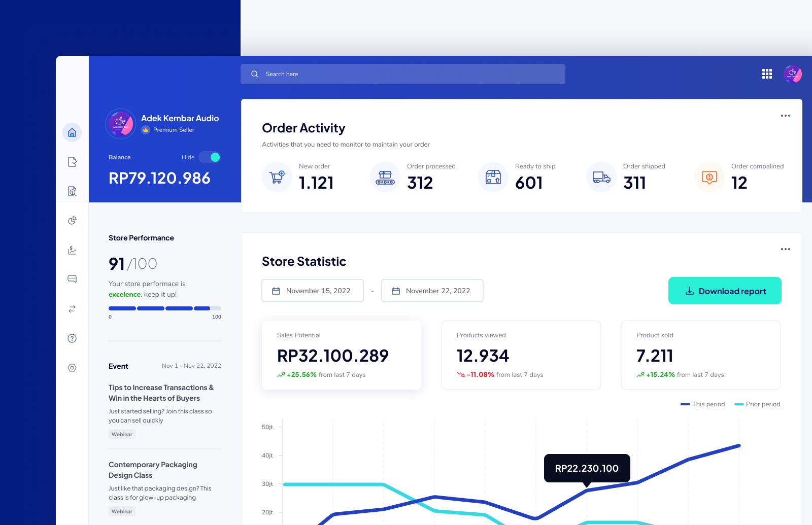Open the Order Activity three-dot menu
Viewport: 812px width, 525px height.
tap(785, 116)
